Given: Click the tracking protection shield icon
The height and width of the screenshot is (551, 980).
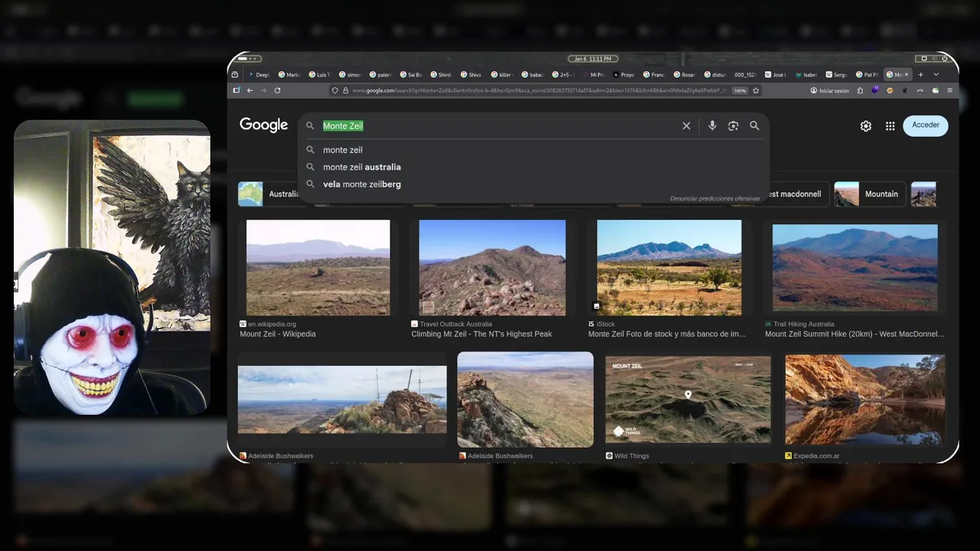Looking at the screenshot, I should (x=335, y=90).
